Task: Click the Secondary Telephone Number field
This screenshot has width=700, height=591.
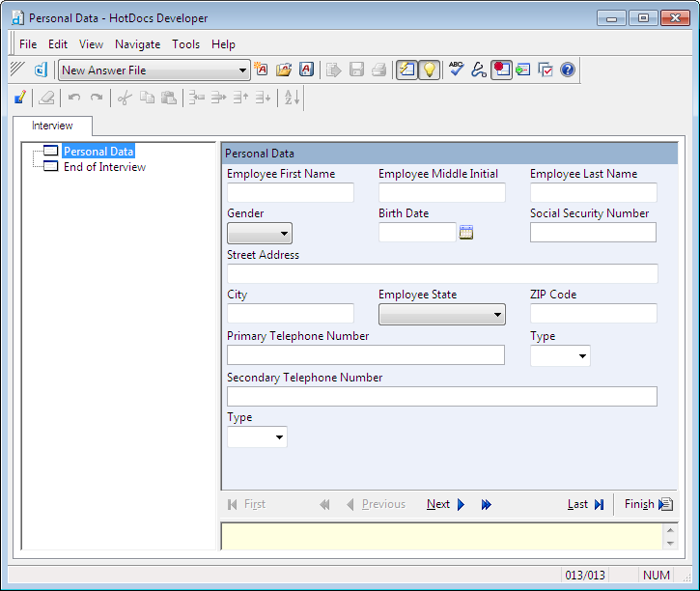Action: coord(442,396)
